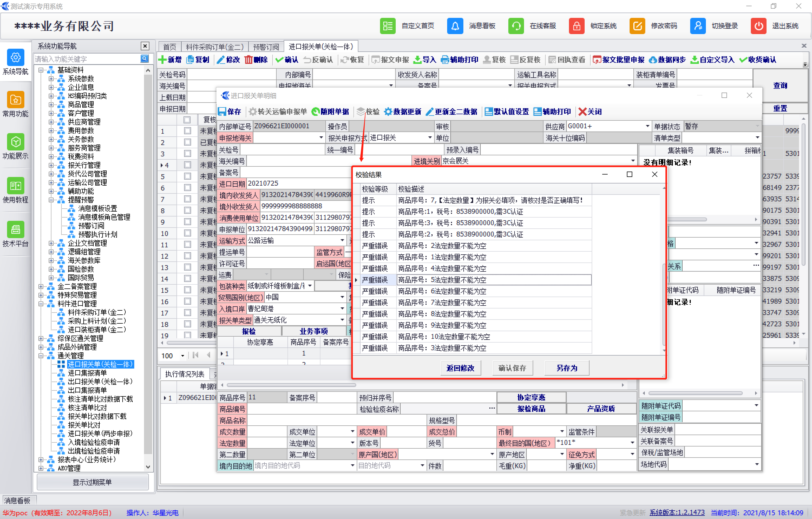Click 数据同步 in the main toolbar
Viewport: 812px width, 519px height.
(x=667, y=60)
